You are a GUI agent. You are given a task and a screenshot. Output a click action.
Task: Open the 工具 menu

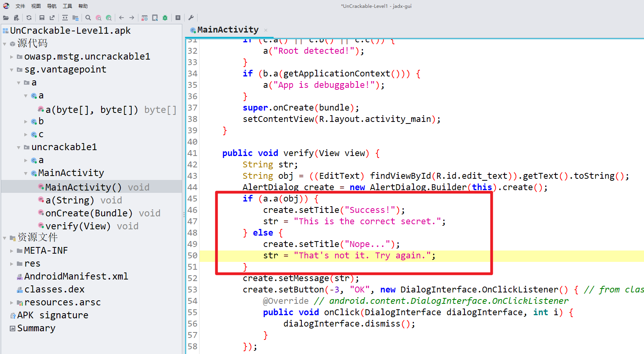pos(67,6)
